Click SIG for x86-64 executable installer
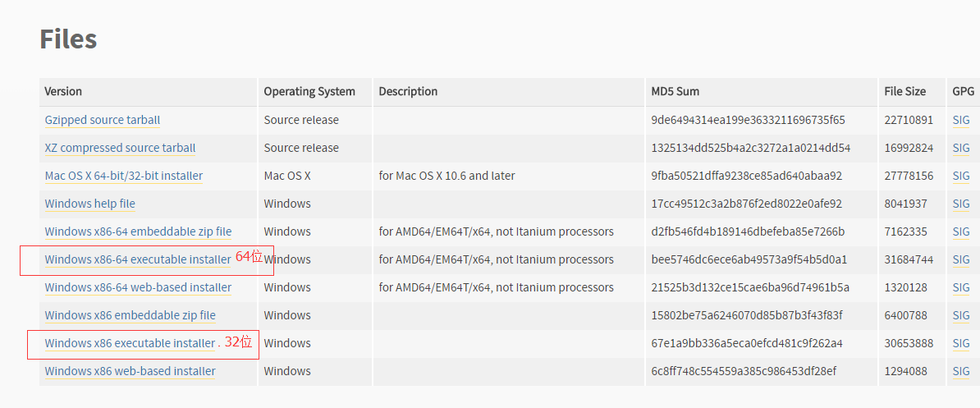980x408 pixels. pyautogui.click(x=961, y=259)
